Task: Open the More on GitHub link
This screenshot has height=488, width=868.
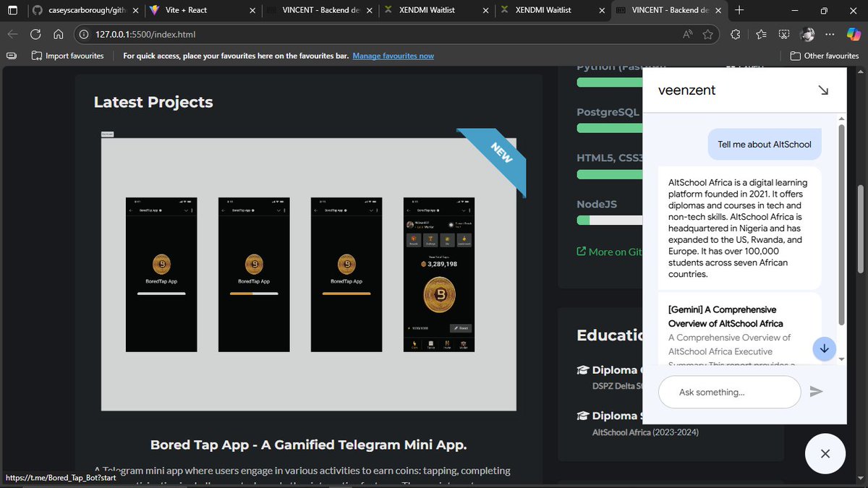Action: coord(609,252)
